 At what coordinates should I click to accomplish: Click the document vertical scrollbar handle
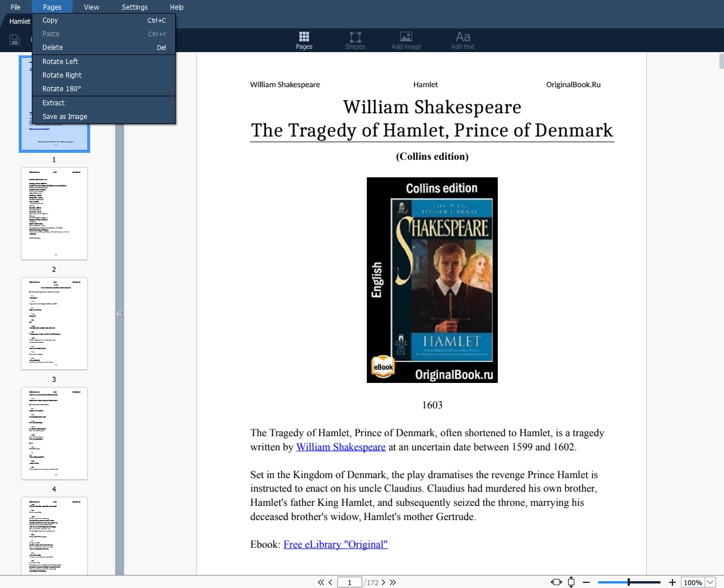[721, 61]
